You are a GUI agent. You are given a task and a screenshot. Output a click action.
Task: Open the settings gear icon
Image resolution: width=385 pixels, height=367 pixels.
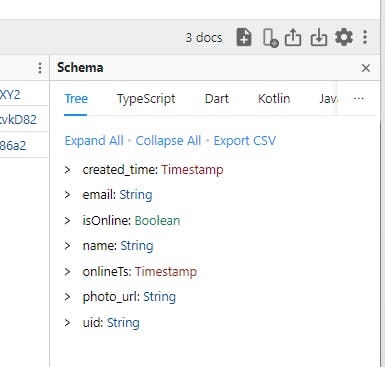pos(344,37)
